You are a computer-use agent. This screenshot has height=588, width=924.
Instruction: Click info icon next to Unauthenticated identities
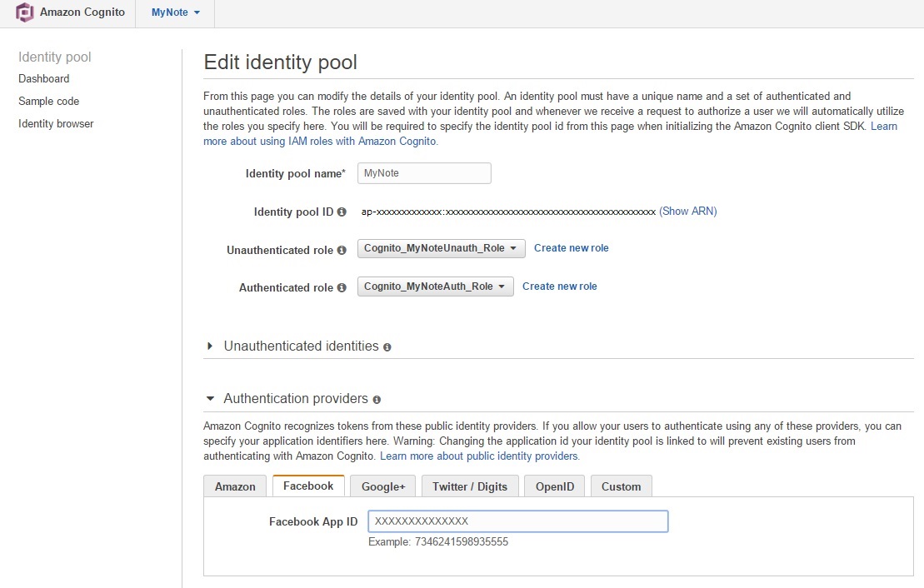[x=387, y=347]
